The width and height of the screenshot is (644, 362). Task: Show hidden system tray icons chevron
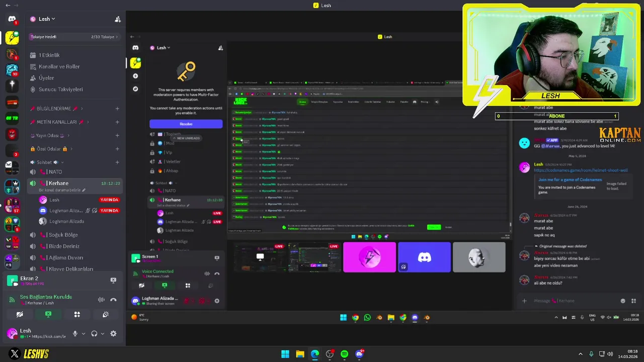pyautogui.click(x=580, y=354)
